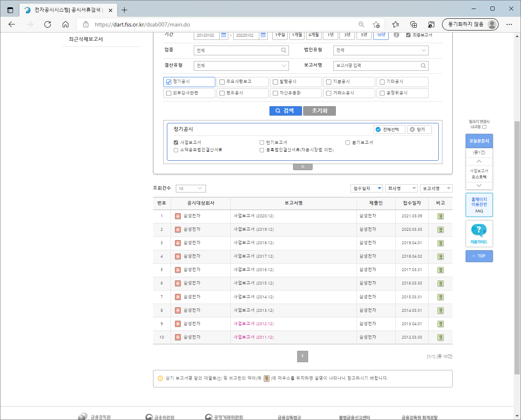Select the 5년 period tab
Viewport: 521px width, 420px height.
(364, 35)
